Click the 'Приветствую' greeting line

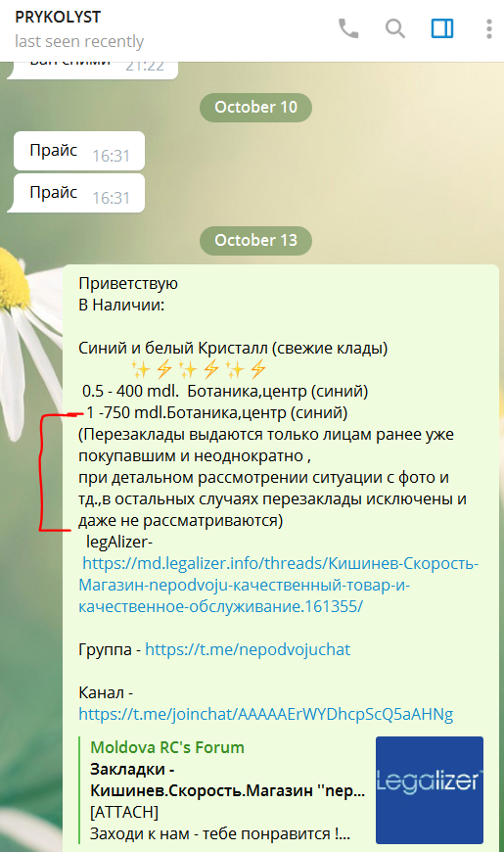click(128, 284)
